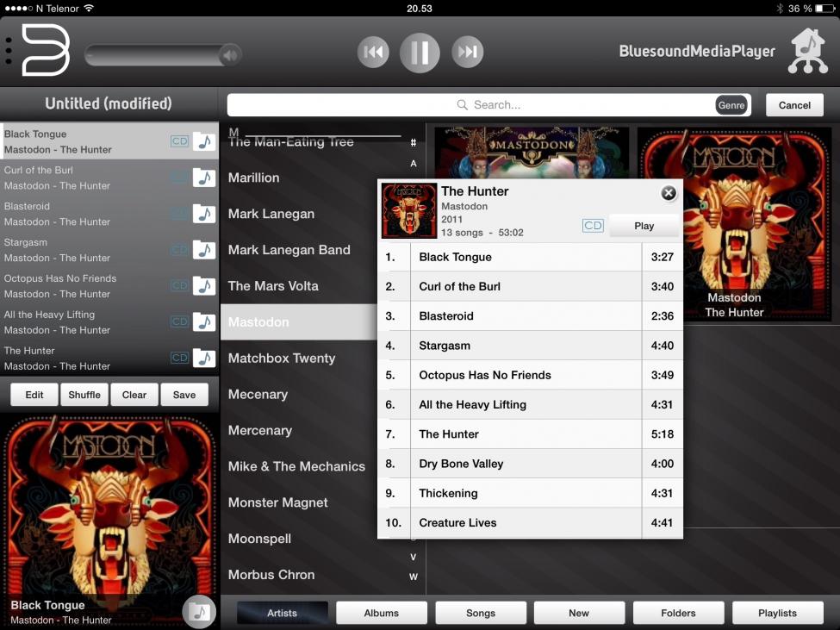Tap the music note icon for Blasteroid

(x=204, y=214)
